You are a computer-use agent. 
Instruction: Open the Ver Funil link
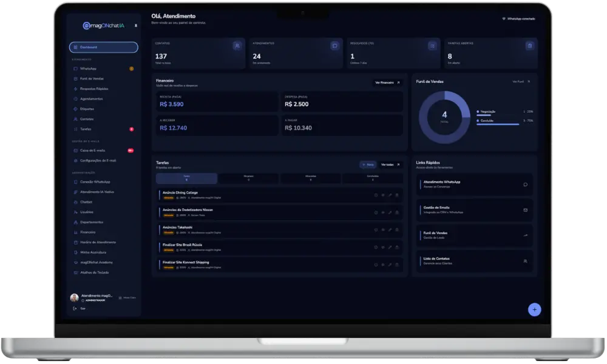pyautogui.click(x=521, y=82)
